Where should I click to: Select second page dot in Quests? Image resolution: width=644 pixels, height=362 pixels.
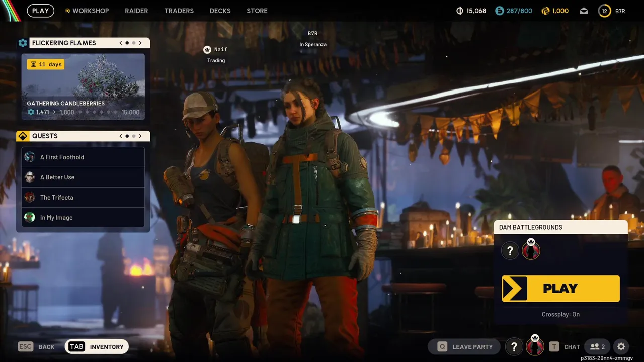(x=134, y=136)
